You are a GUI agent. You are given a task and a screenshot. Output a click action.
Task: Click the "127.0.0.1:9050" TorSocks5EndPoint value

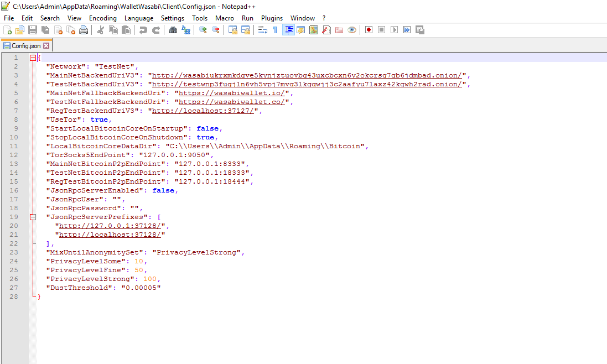[174, 155]
